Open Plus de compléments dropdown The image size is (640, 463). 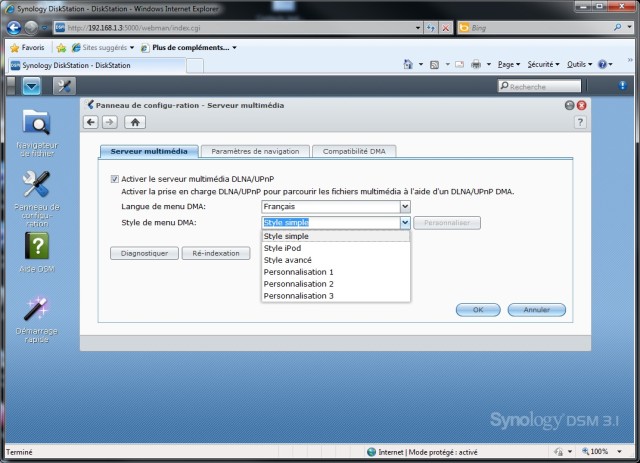pyautogui.click(x=189, y=48)
